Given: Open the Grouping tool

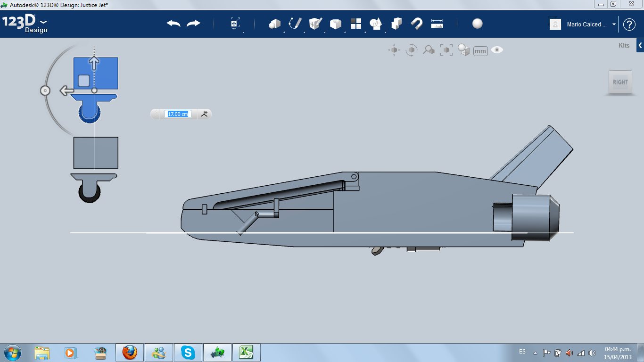Looking at the screenshot, I should pos(376,24).
